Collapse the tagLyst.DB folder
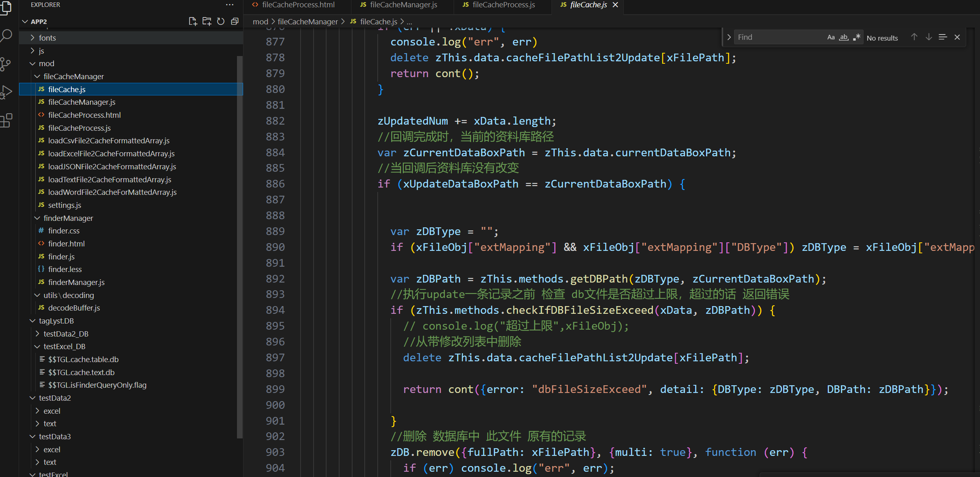The height and width of the screenshot is (477, 980). tap(131, 321)
